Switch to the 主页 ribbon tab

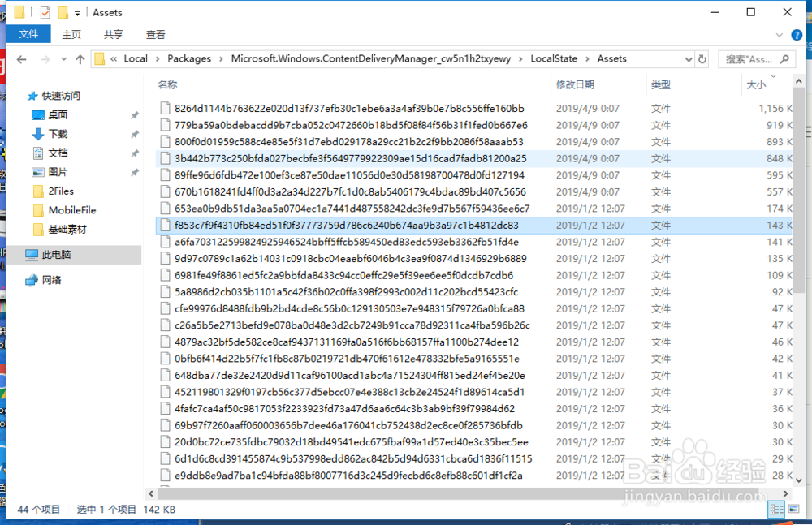[71, 35]
